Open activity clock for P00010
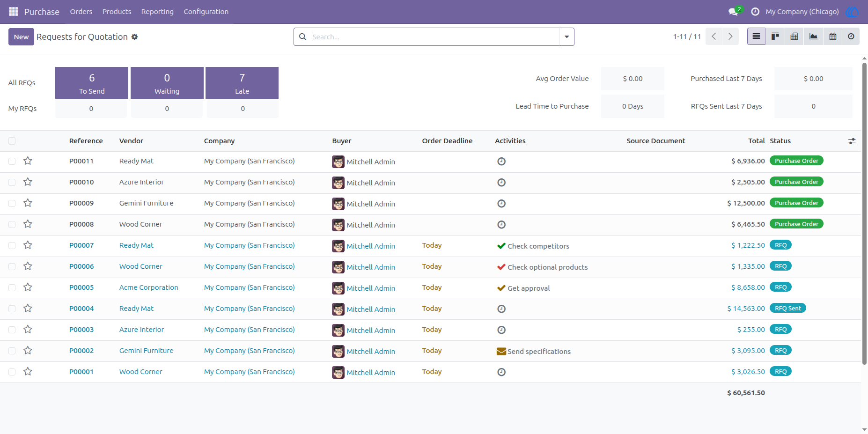 (x=501, y=183)
